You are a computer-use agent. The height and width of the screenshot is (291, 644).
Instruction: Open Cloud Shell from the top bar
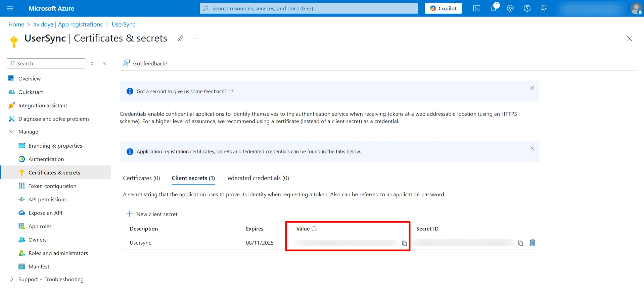pyautogui.click(x=477, y=8)
